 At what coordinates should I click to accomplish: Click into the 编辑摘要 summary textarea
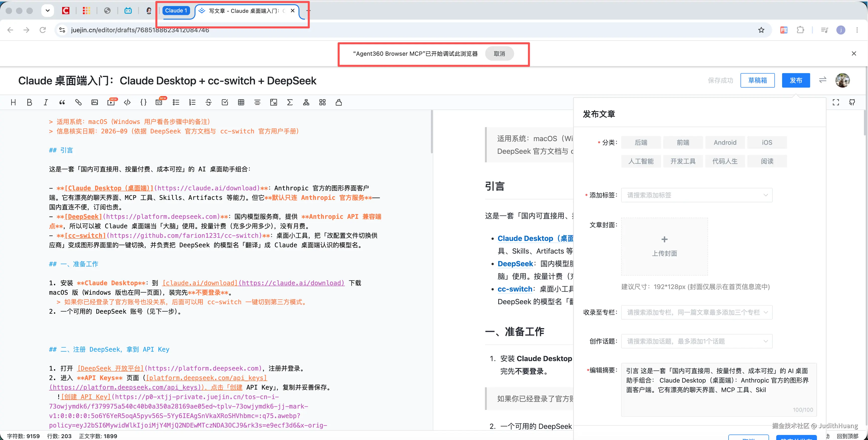tap(719, 389)
